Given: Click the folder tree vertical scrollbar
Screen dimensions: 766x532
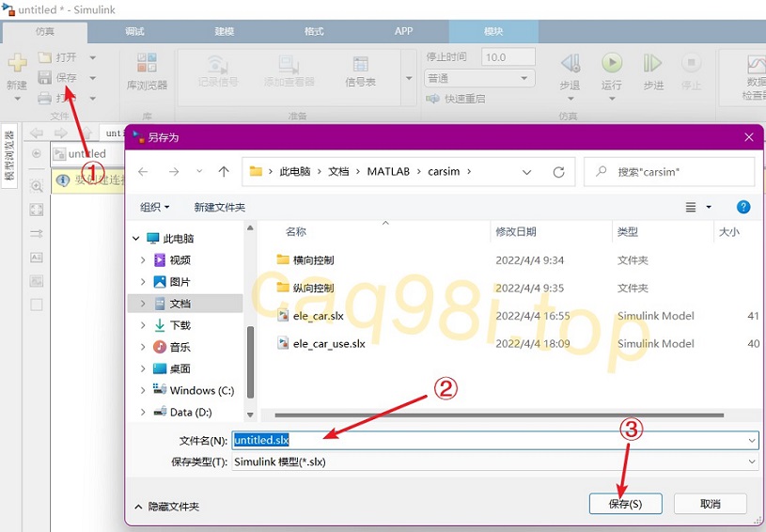Looking at the screenshot, I should pyautogui.click(x=250, y=362).
